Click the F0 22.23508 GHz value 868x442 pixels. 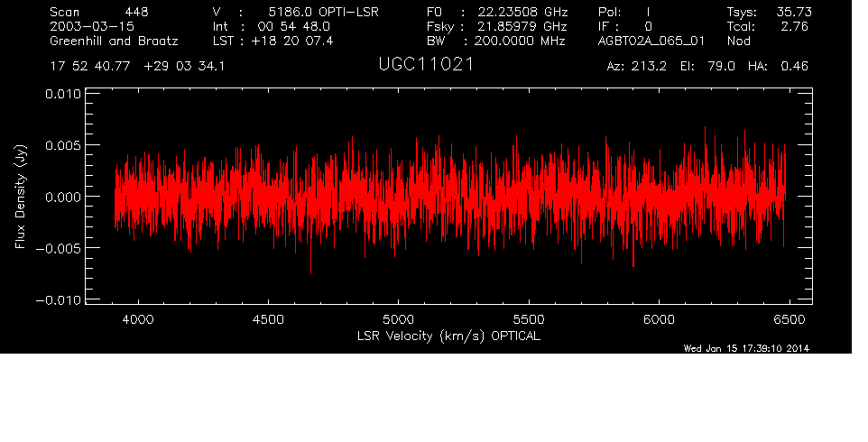point(522,12)
